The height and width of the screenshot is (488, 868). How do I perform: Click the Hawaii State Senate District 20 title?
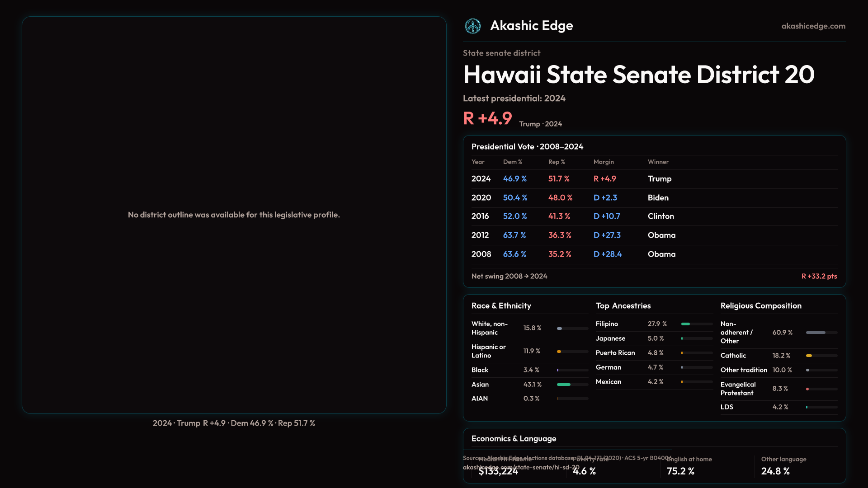(638, 75)
